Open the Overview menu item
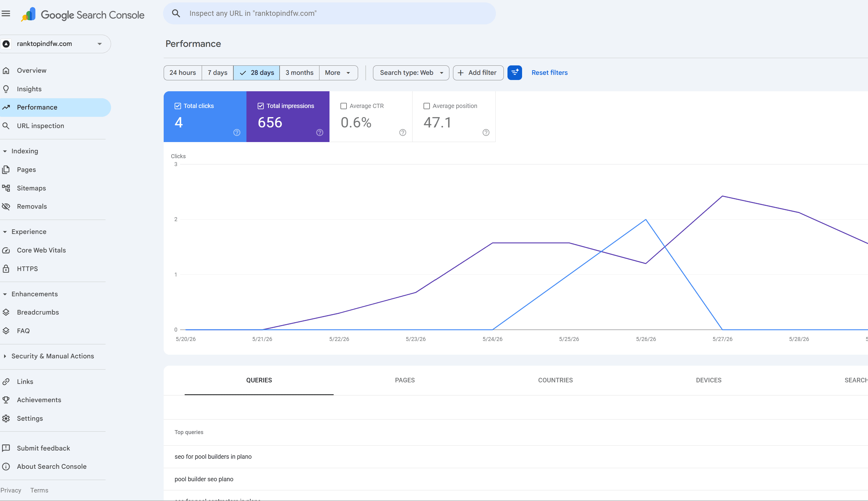This screenshot has width=868, height=501. [55, 71]
